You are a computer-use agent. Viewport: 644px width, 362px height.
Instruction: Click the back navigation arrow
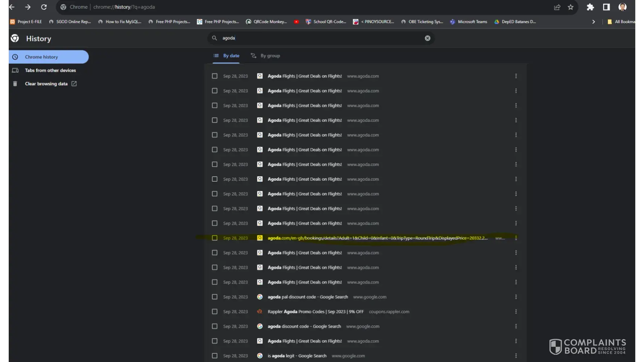coord(12,7)
